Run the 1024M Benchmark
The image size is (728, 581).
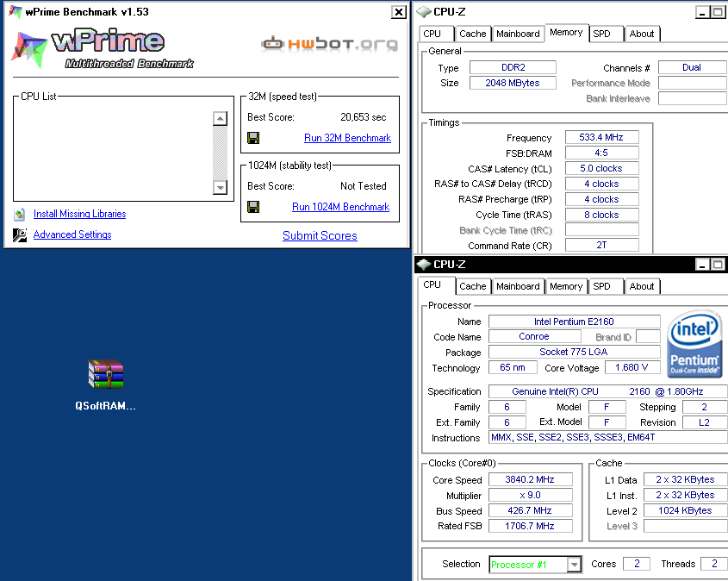tap(340, 207)
